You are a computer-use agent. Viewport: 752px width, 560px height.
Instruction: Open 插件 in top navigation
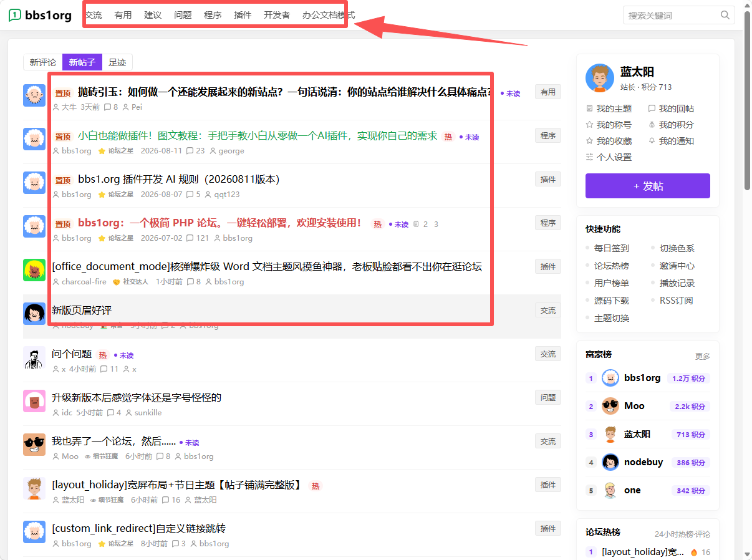pyautogui.click(x=243, y=15)
